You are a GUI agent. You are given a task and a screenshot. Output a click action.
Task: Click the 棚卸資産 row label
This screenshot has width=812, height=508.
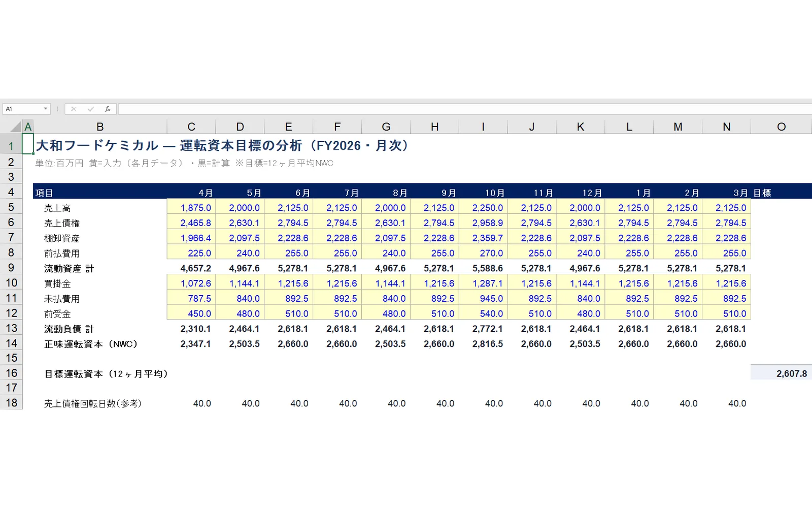tap(62, 238)
